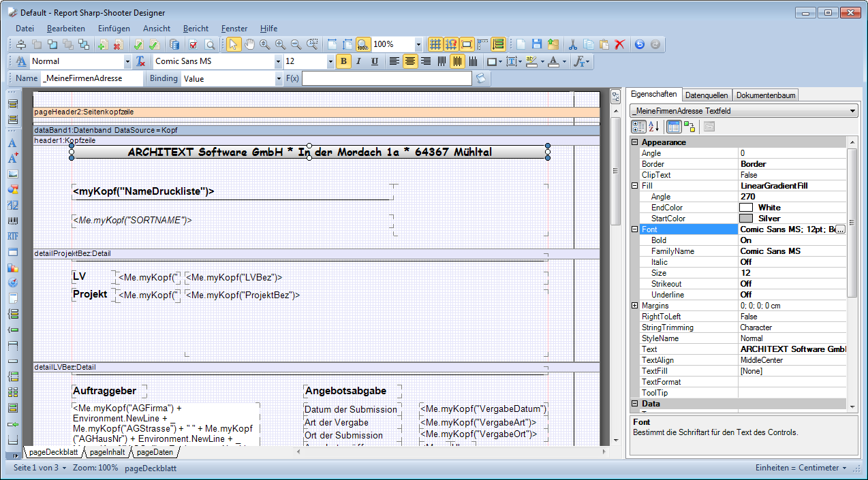The height and width of the screenshot is (480, 868).
Task: Expand the Margins property node
Action: (x=635, y=306)
